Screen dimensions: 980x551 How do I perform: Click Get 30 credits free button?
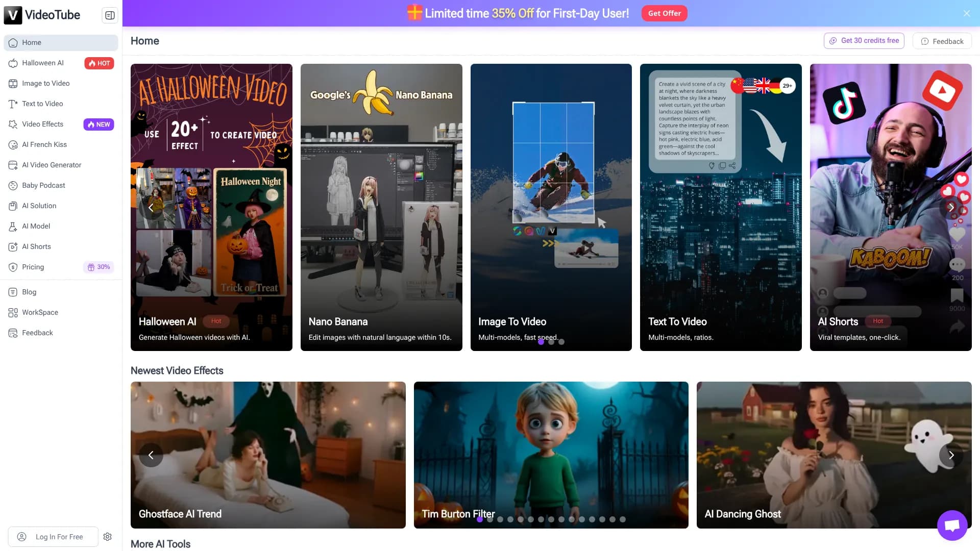864,41
